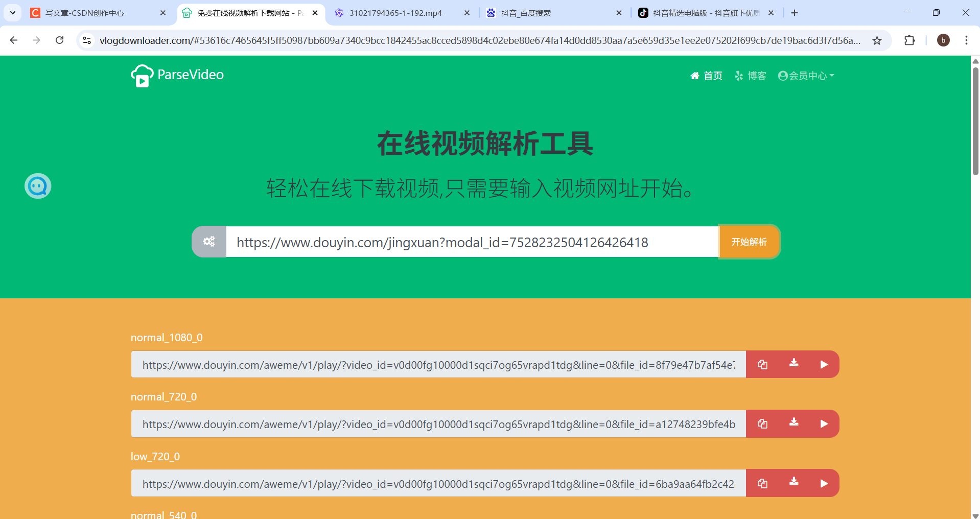Image resolution: width=980 pixels, height=519 pixels.
Task: Download the normal_720_0 video
Action: pos(794,422)
